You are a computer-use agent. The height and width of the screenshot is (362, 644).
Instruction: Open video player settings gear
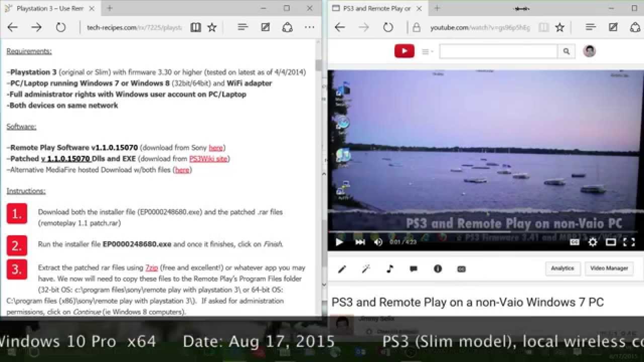(593, 242)
